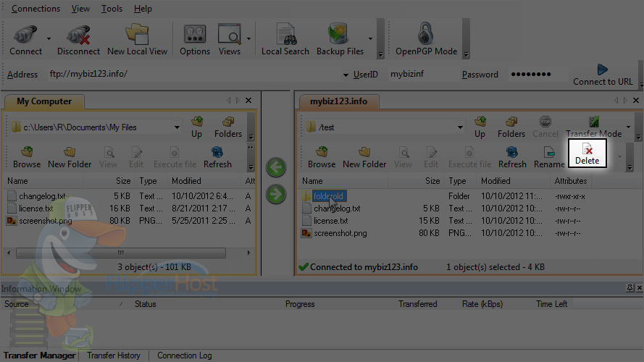
Task: Pin the Information Window
Action: (630, 288)
